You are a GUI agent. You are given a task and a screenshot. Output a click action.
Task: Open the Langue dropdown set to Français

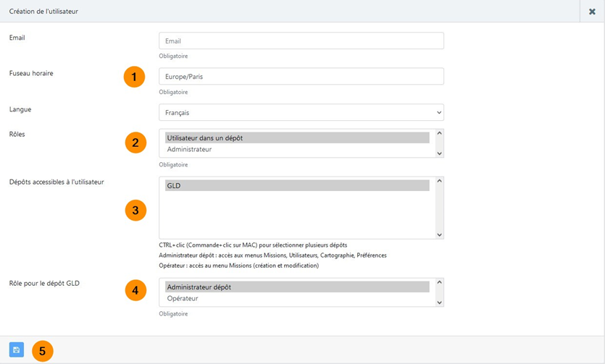(x=301, y=113)
